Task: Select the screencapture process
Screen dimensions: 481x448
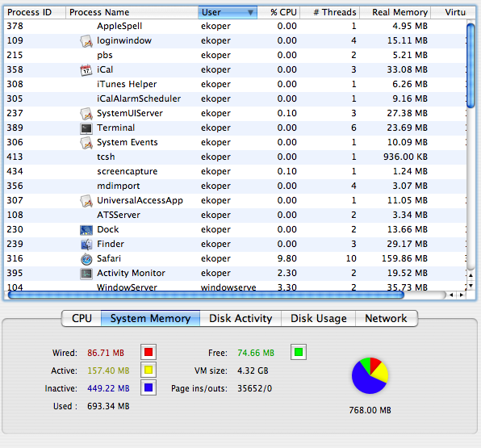Action: pos(236,171)
